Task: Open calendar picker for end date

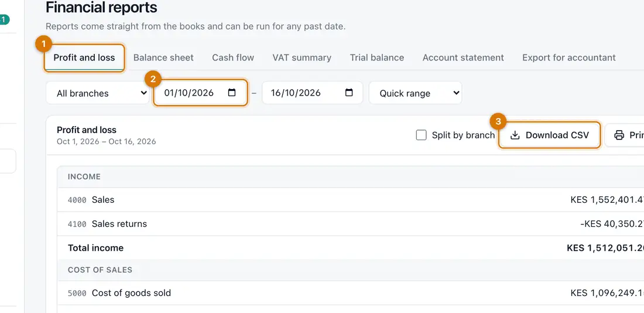Action: coord(349,93)
